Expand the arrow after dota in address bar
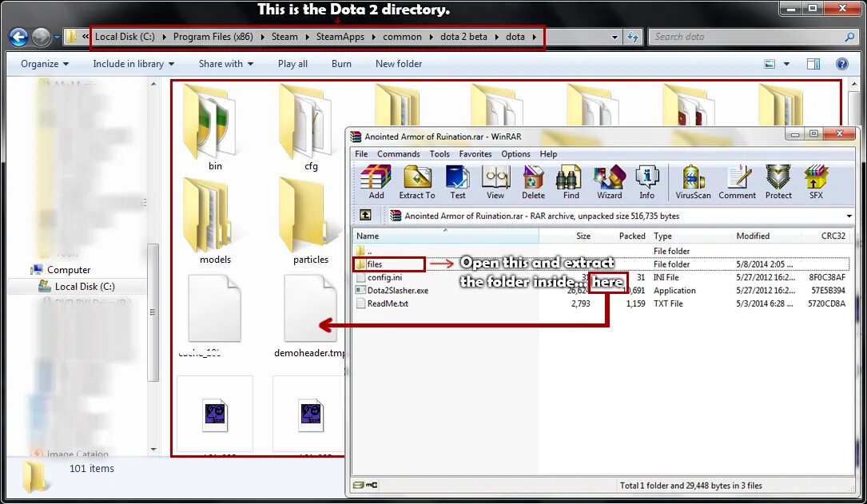 pos(534,37)
